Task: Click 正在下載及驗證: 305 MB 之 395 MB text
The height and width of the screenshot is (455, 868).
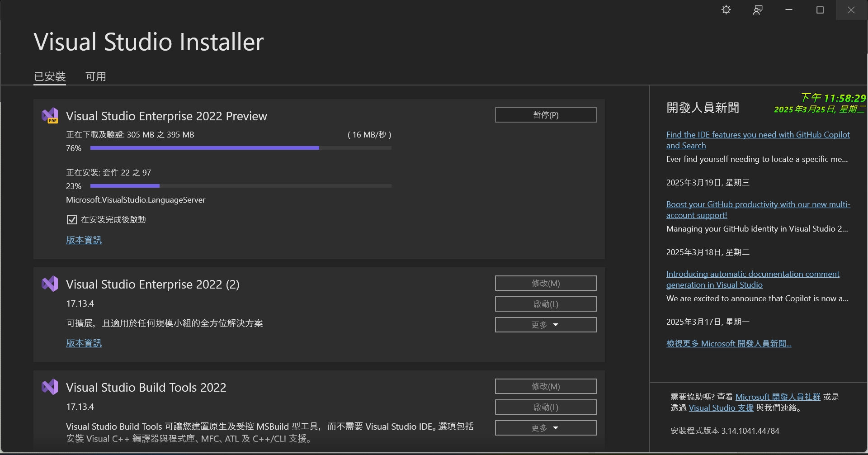Action: (130, 135)
